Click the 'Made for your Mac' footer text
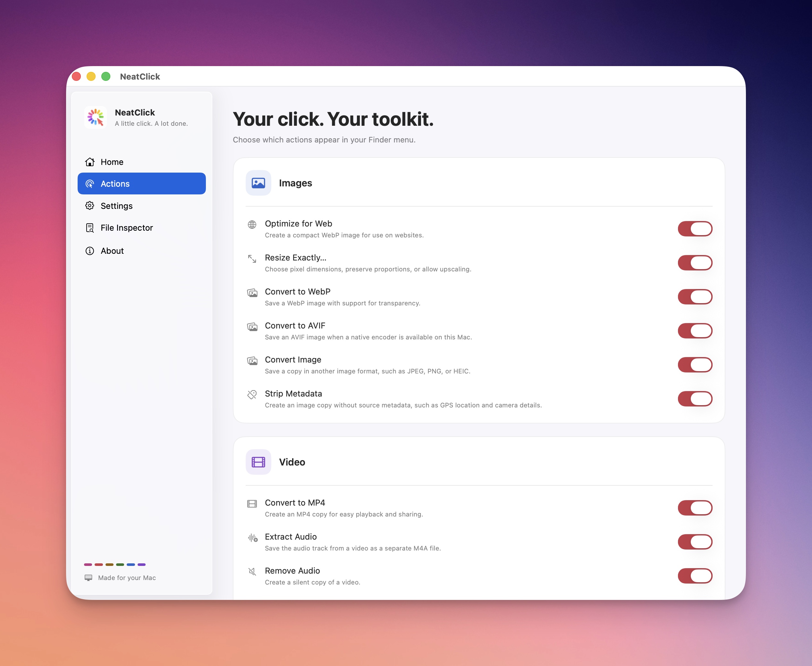The width and height of the screenshot is (812, 666). tap(127, 578)
